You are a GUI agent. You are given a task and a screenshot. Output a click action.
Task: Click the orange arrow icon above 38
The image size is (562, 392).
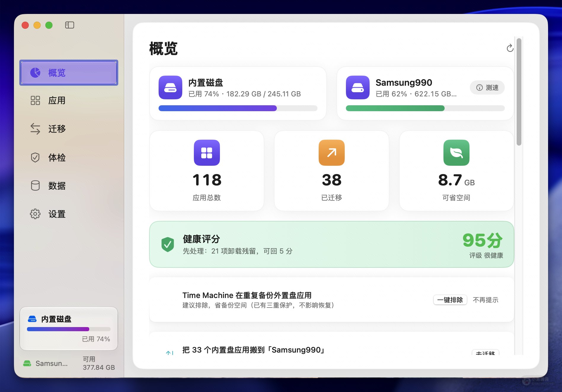332,153
